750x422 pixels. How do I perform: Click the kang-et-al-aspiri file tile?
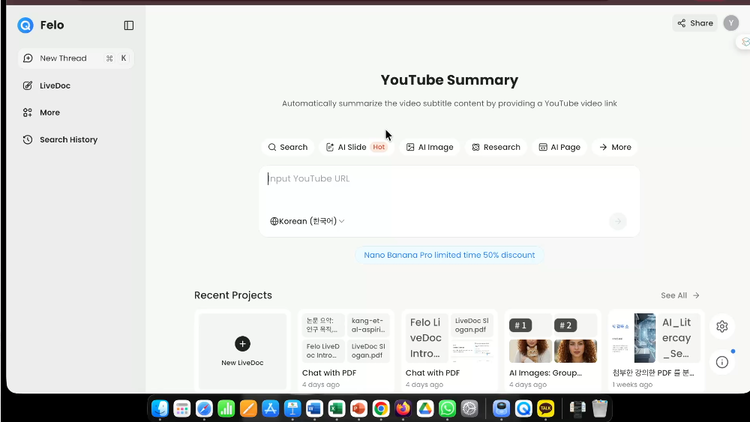368,325
